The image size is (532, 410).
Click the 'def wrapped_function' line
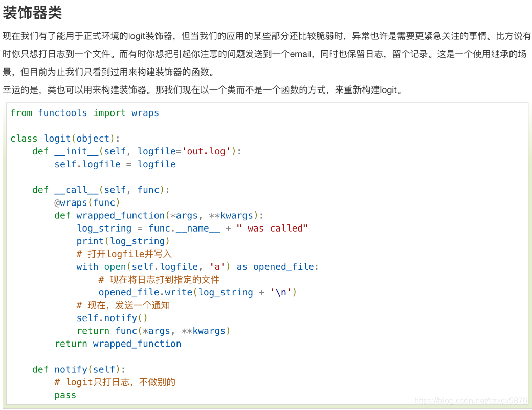(x=159, y=216)
